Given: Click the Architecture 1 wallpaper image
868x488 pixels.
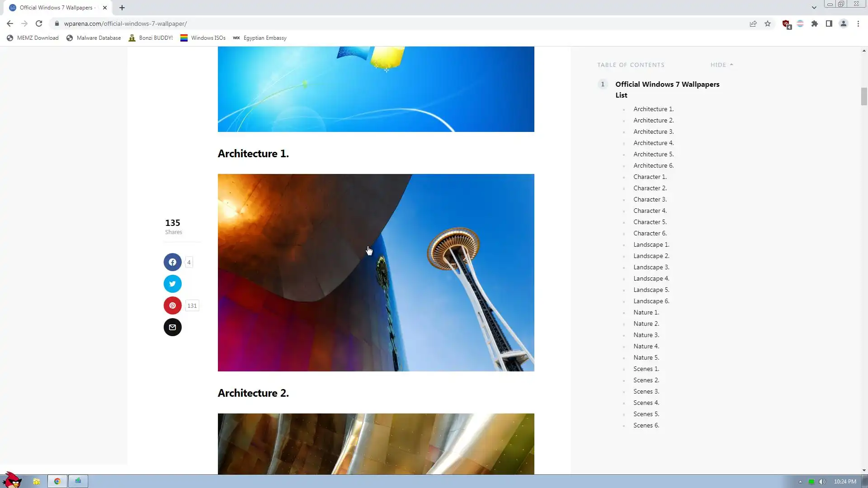Looking at the screenshot, I should (376, 272).
